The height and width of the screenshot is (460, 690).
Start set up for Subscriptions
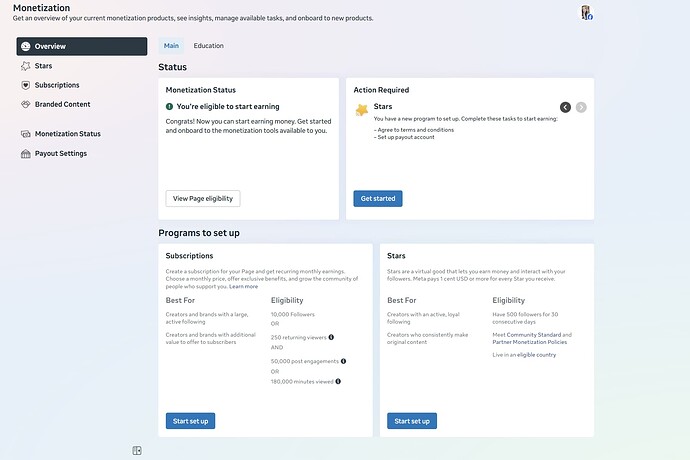click(x=191, y=421)
